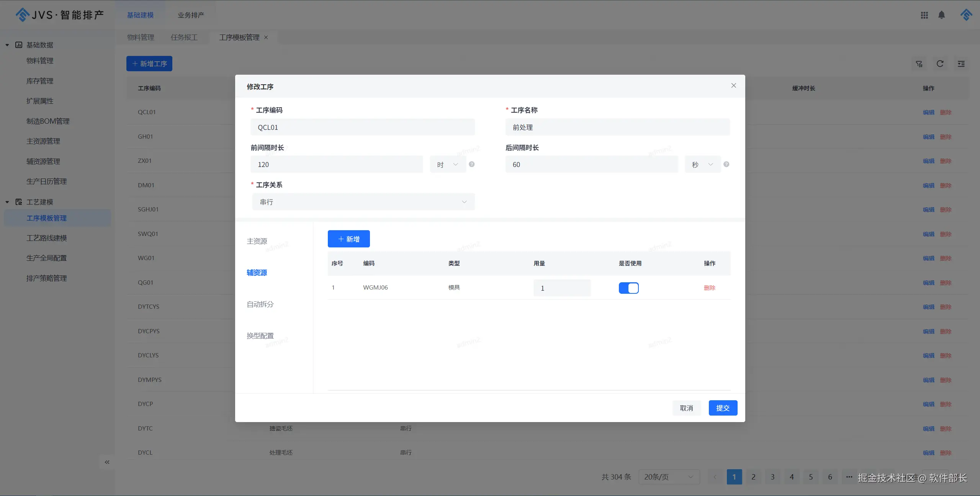
Task: Click the 提交 button
Action: (x=723, y=408)
